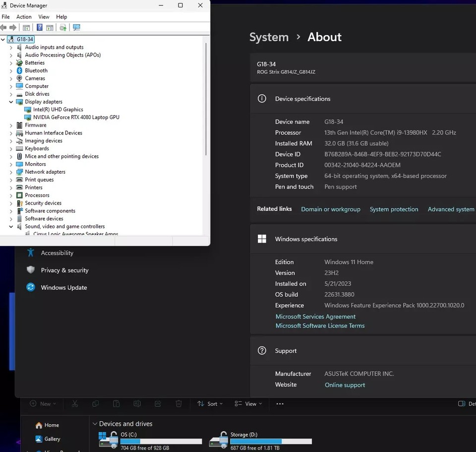476x452 pixels.
Task: Open the Microsoft Services Agreement link
Action: 315,317
